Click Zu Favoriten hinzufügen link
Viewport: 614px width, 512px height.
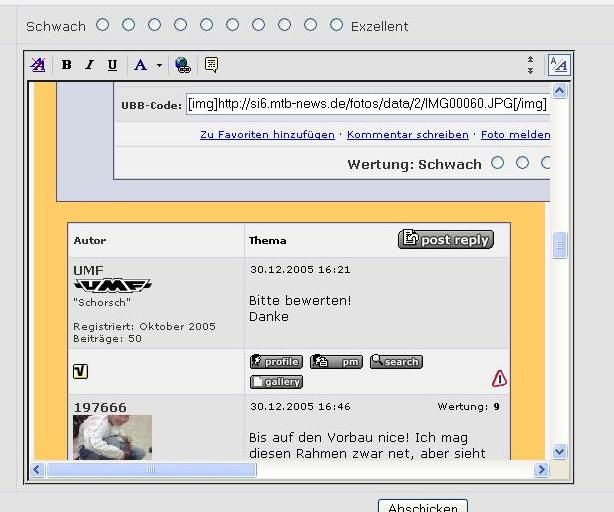pos(268,134)
